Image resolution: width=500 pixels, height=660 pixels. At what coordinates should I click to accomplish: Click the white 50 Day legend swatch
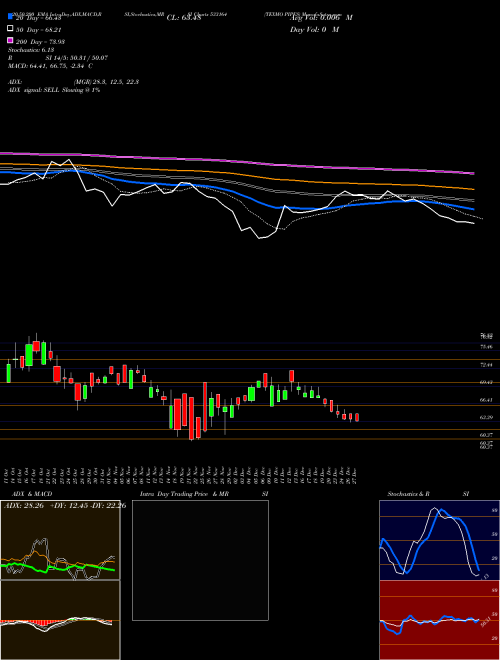[10, 29]
